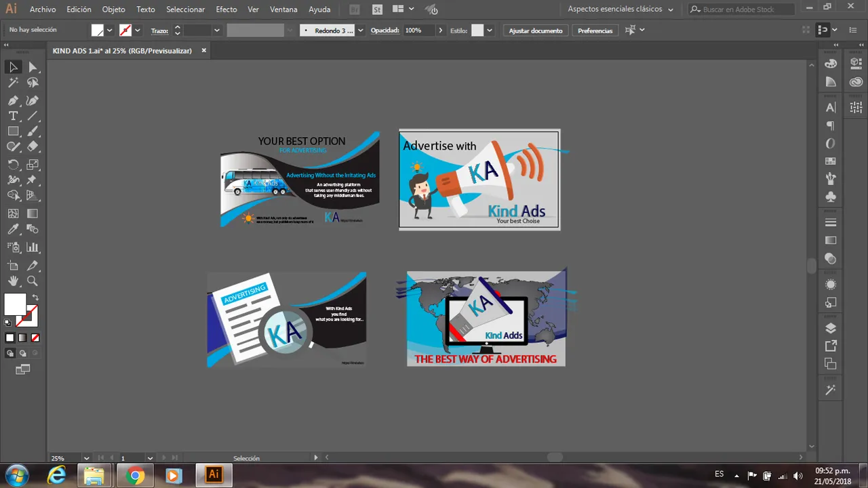
Task: Open Redondo 3 brush definition dropdown
Action: (x=360, y=30)
